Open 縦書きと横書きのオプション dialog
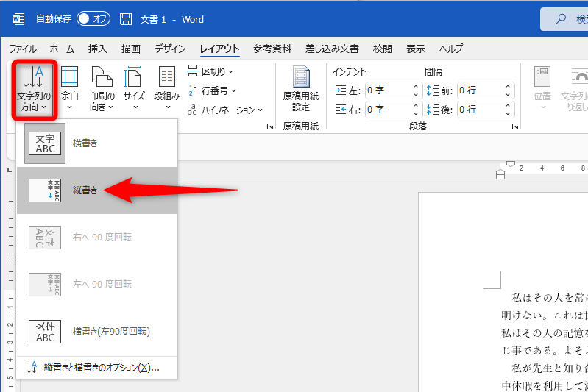This screenshot has height=392, width=588. click(x=96, y=368)
